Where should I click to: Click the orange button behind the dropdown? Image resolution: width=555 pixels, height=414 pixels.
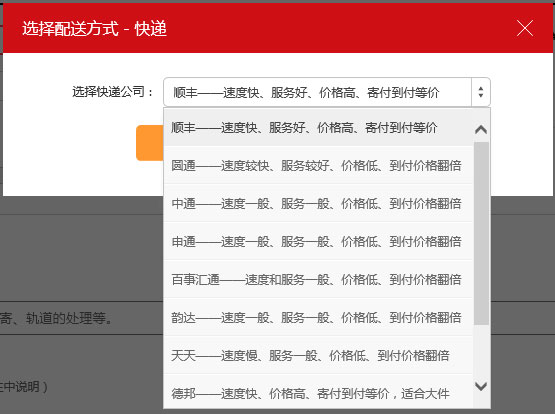point(150,143)
